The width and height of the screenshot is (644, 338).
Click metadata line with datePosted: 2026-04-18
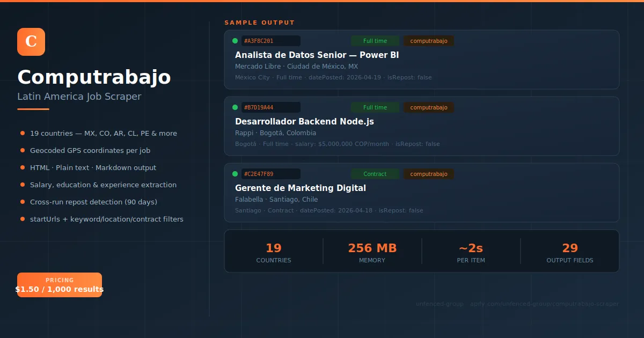coord(329,210)
